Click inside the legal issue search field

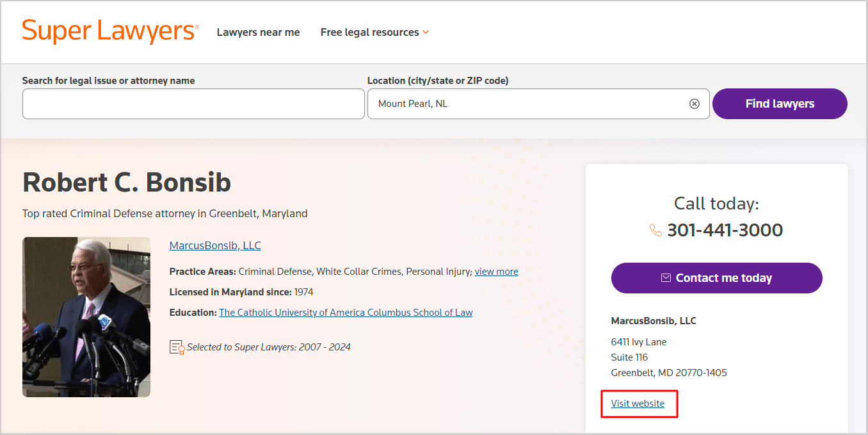192,103
